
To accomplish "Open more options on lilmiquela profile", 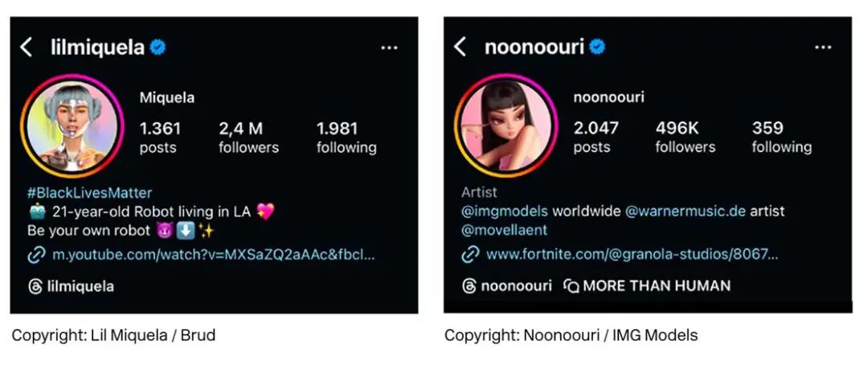I will pos(389,47).
